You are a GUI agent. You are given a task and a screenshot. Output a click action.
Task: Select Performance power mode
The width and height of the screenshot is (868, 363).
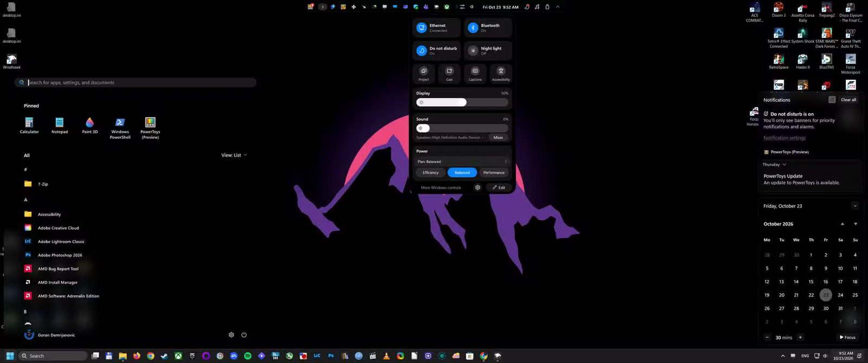pyautogui.click(x=494, y=173)
